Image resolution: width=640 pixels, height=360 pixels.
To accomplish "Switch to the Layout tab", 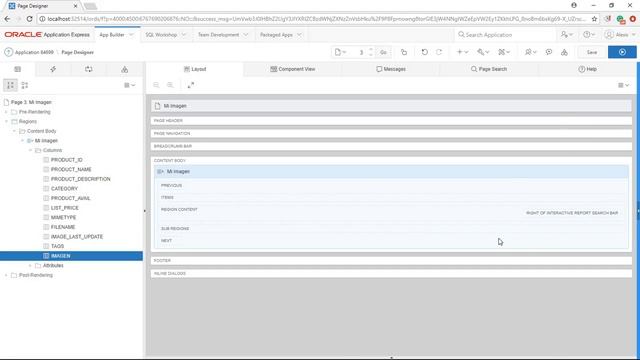I will [x=195, y=69].
